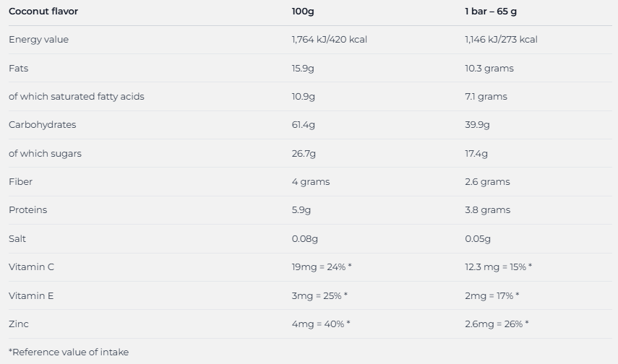
Task: Select the "1,764 kJ/420 kcal" energy cell
Action: [330, 40]
